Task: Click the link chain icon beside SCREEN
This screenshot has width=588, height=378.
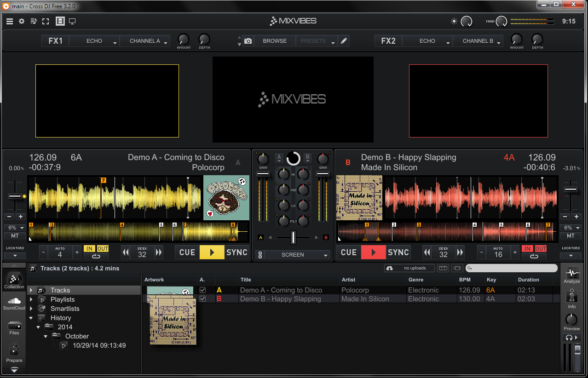Action: tap(259, 255)
